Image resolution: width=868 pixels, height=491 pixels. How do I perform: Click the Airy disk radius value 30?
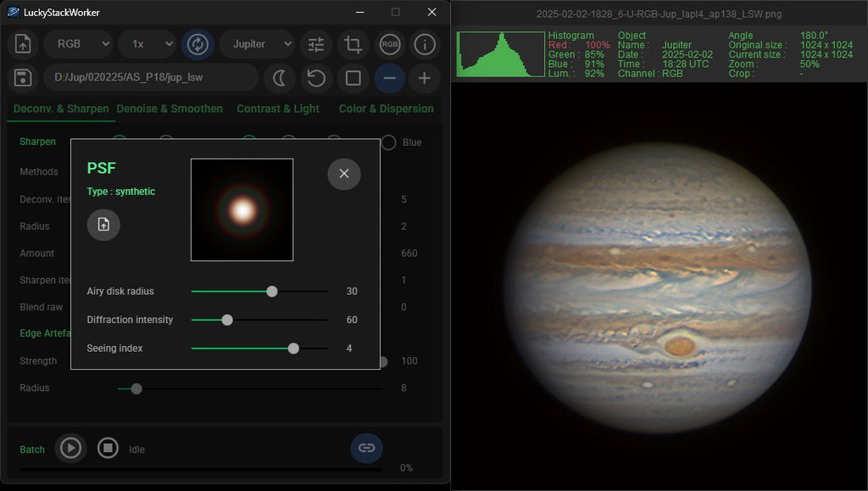[x=352, y=291]
